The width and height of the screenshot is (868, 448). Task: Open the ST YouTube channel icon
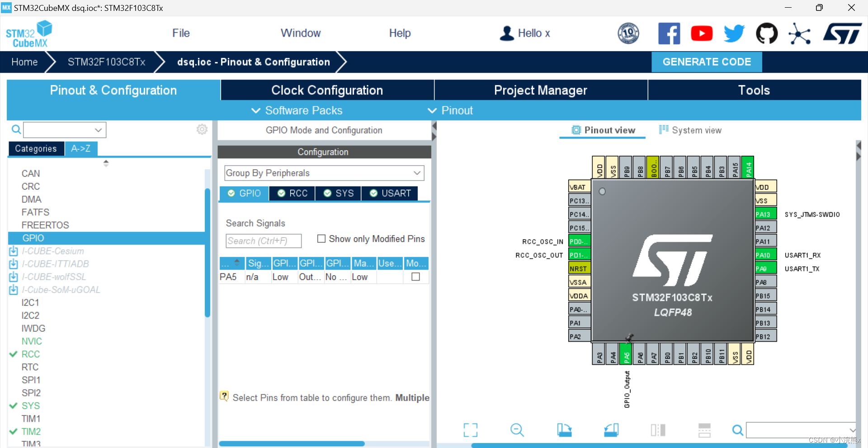(x=702, y=33)
